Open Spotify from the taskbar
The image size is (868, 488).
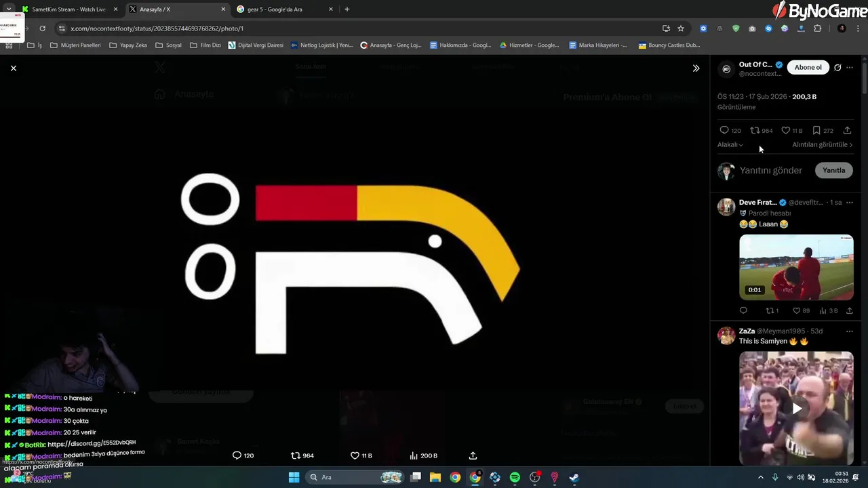click(x=515, y=477)
